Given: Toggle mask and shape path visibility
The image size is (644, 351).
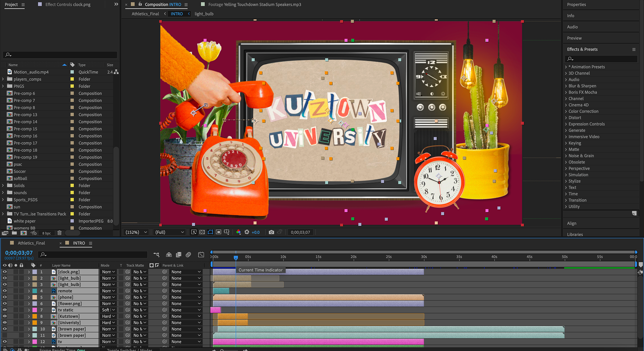Looking at the screenshot, I should point(210,232).
